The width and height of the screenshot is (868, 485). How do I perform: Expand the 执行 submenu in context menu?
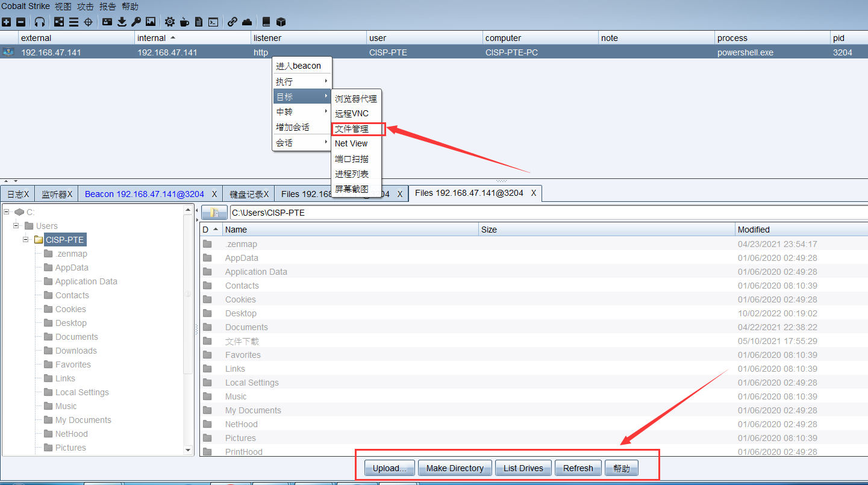point(302,81)
